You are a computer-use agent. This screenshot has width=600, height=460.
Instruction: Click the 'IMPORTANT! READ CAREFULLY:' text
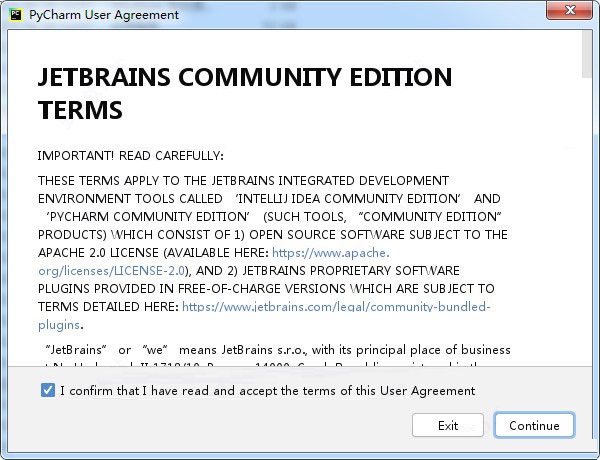tap(130, 156)
